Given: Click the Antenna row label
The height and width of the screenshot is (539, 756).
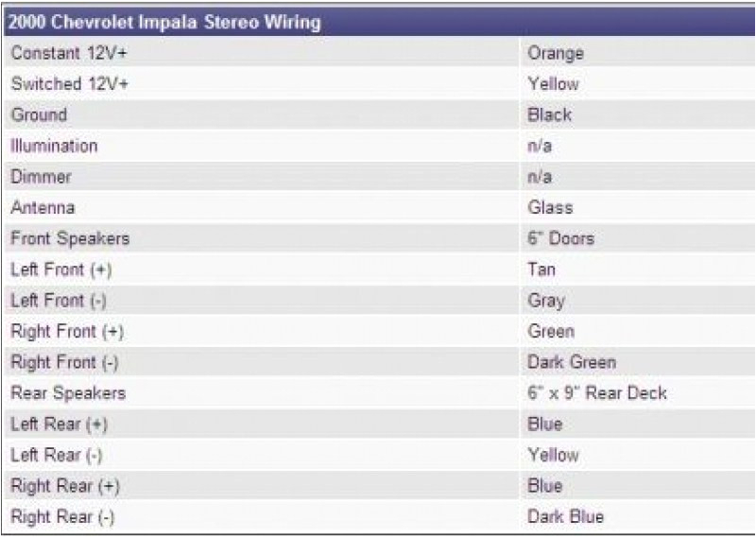Looking at the screenshot, I should [x=43, y=208].
